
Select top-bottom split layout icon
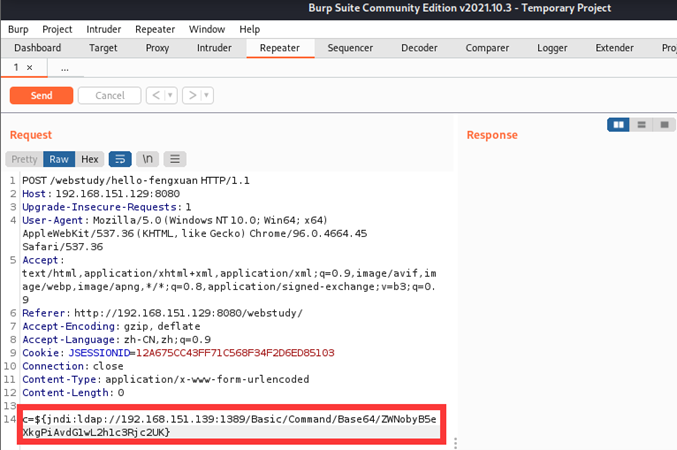coord(641,125)
